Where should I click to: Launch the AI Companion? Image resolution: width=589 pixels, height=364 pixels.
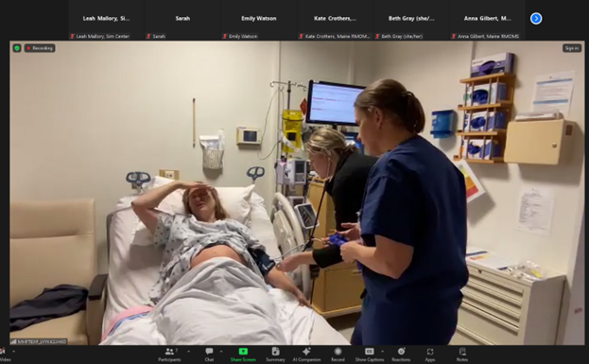click(x=306, y=355)
